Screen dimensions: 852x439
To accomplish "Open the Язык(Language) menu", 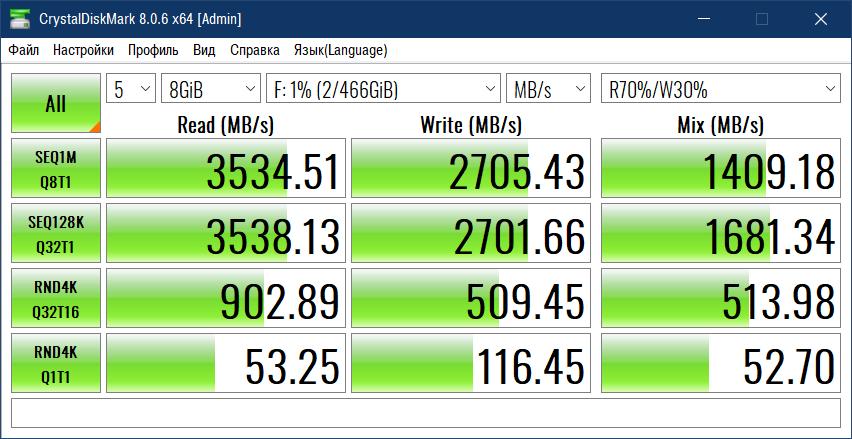I will [341, 51].
